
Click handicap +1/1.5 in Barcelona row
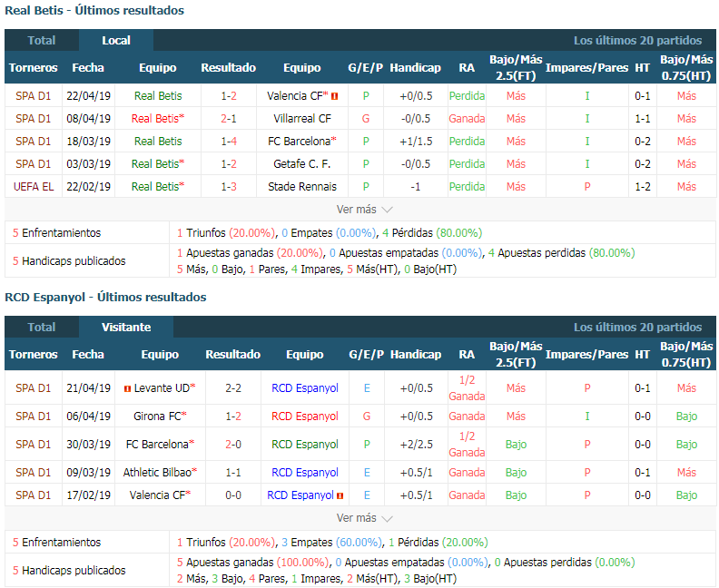416,142
